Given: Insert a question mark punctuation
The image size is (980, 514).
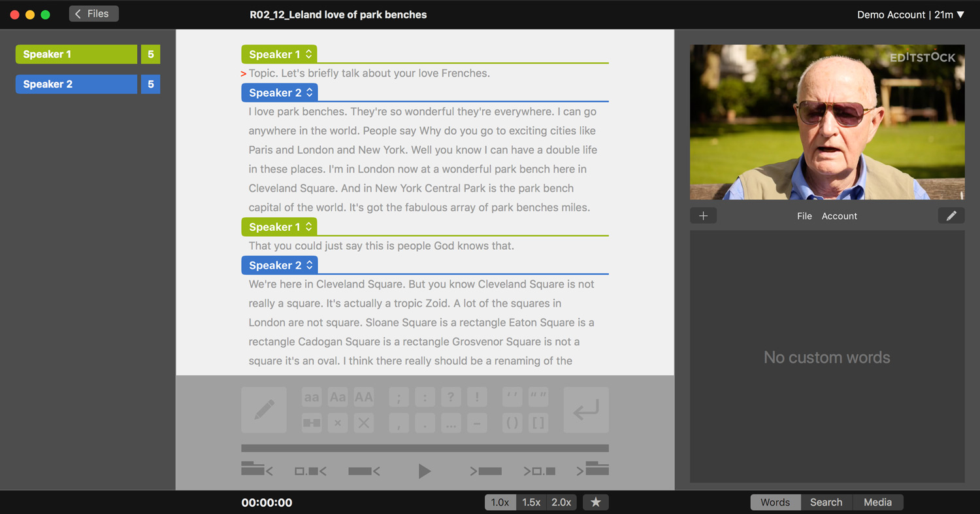Looking at the screenshot, I should [451, 397].
